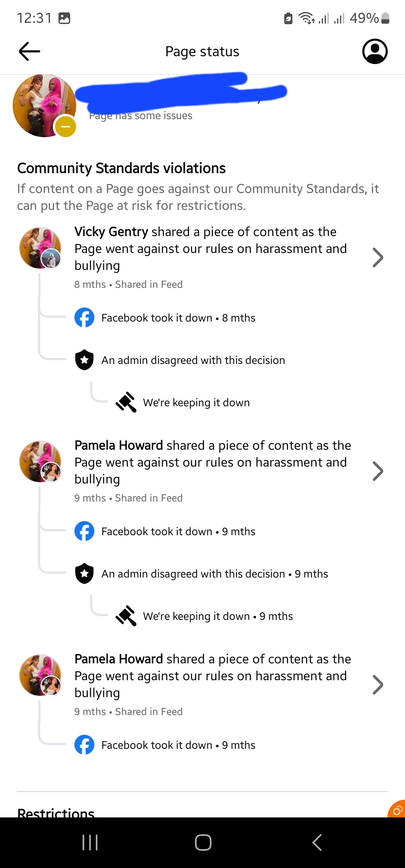Tap the orange floating icon at bottom right
The image size is (405, 868).
(x=397, y=810)
